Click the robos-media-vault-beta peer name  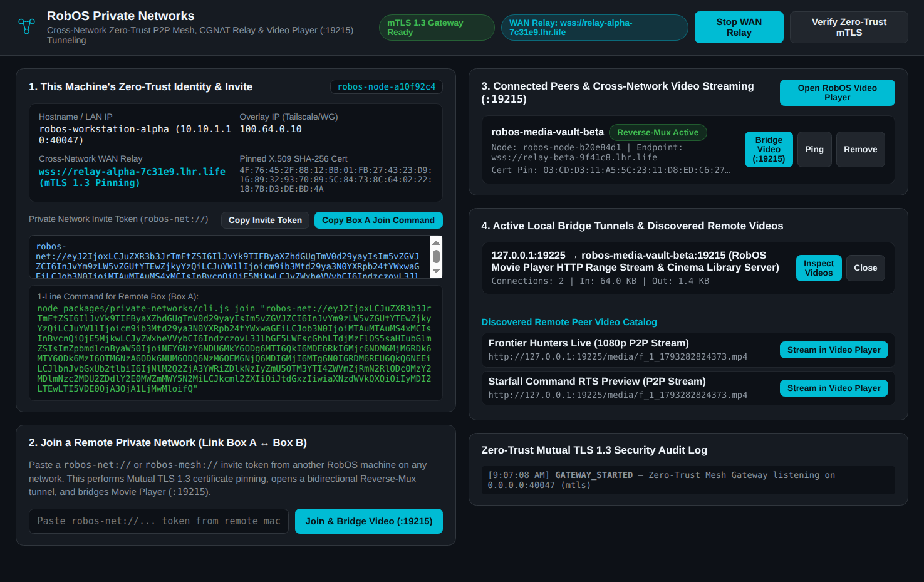pos(548,132)
